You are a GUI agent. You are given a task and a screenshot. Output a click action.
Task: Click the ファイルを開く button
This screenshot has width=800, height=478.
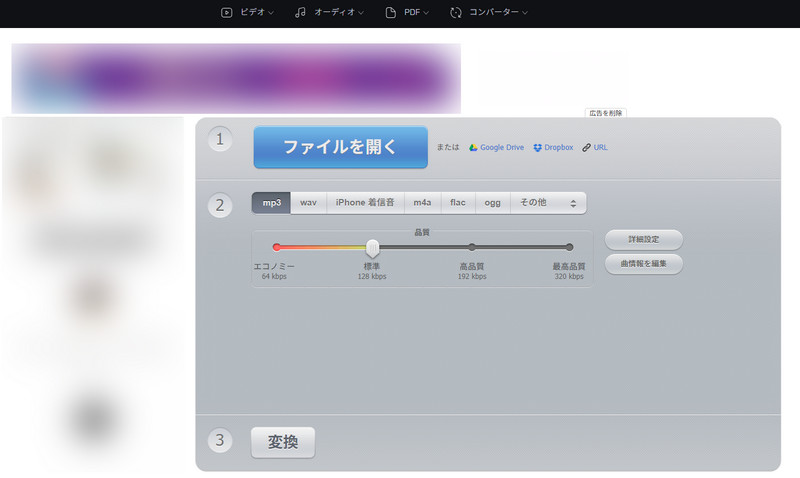click(x=340, y=147)
